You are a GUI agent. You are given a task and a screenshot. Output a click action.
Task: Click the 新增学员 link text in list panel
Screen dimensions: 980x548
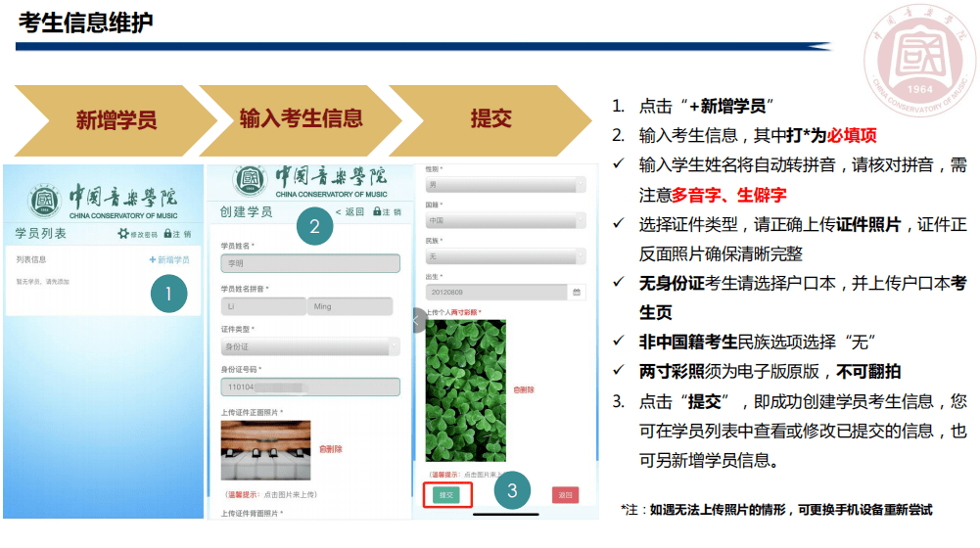click(173, 260)
